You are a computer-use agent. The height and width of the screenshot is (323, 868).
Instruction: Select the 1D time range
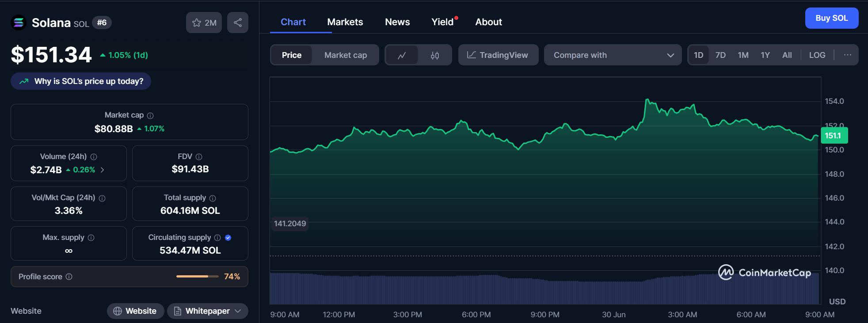[698, 55]
